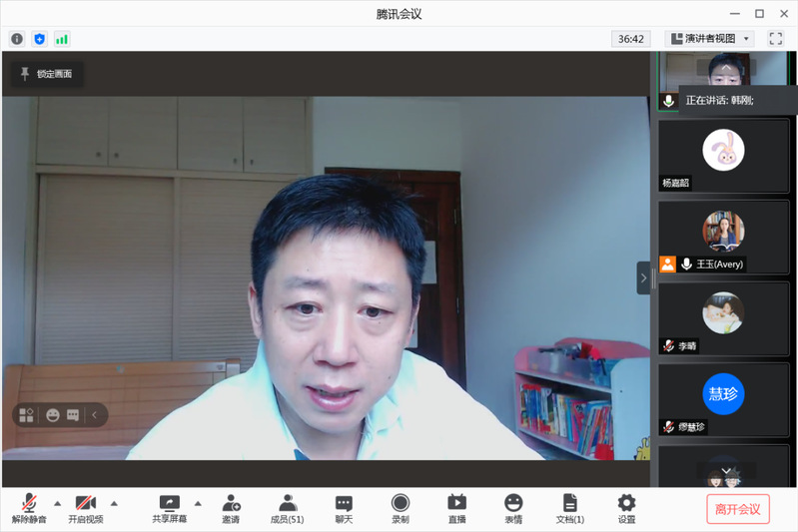798x532 pixels.
Task: Click the meeting info icon at top-left
Action: coord(17,39)
